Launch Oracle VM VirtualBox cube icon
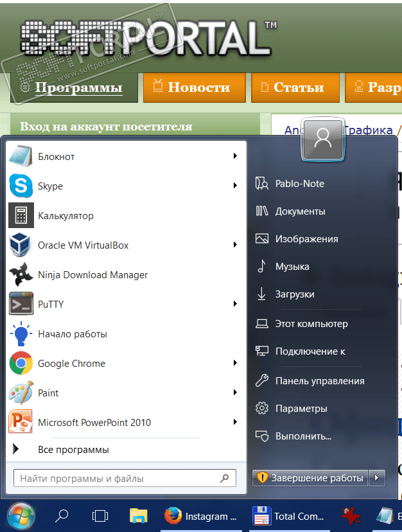Viewport: 402px width, 532px height. [21, 245]
